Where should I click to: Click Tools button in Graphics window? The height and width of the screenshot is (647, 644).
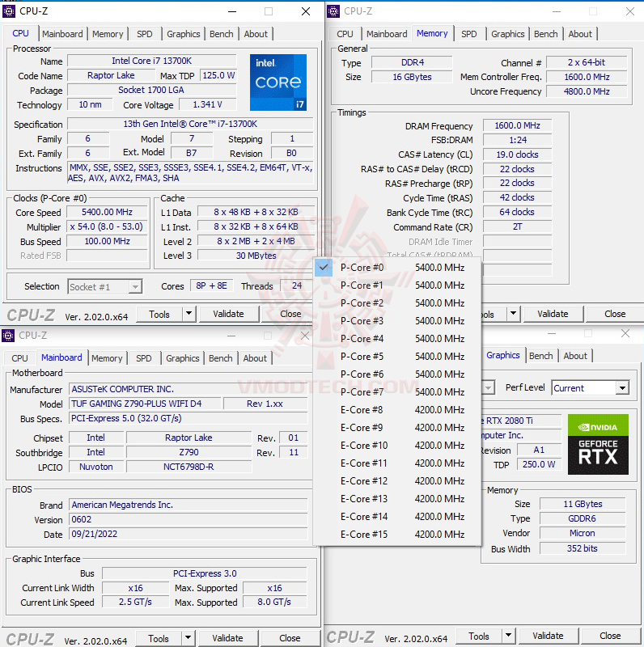coord(479,636)
